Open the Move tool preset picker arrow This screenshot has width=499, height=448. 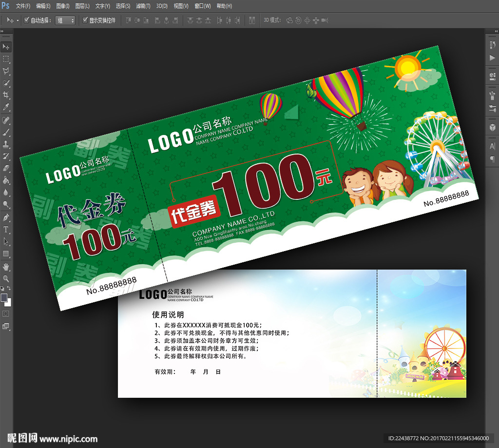point(18,20)
